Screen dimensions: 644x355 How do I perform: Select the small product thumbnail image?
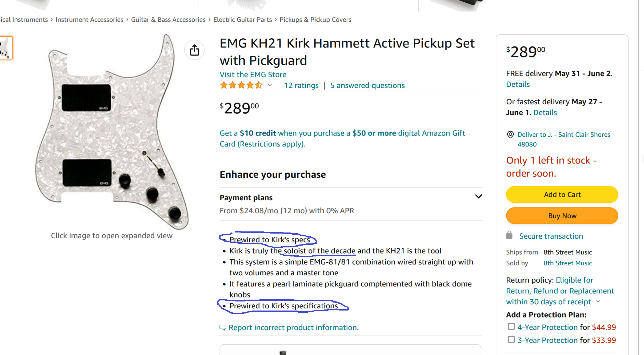[x=6, y=48]
